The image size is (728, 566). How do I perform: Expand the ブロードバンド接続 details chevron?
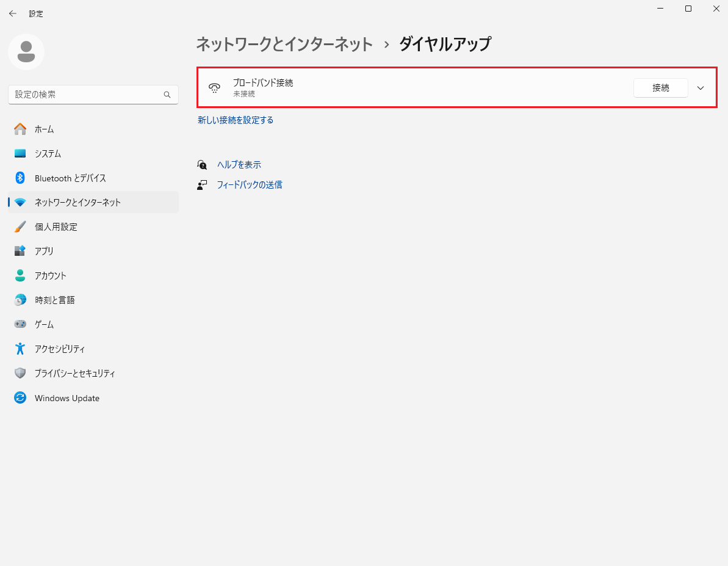coord(701,87)
